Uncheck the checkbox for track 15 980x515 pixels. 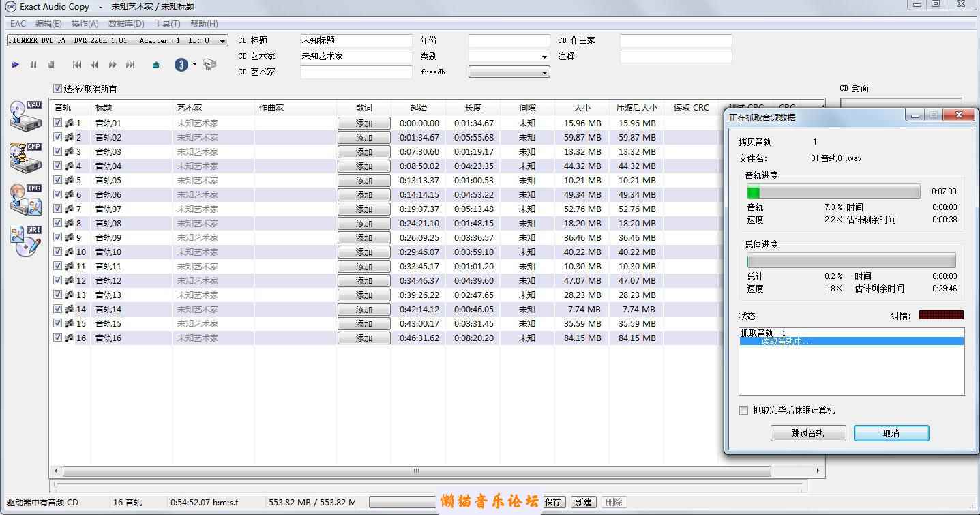pos(58,323)
